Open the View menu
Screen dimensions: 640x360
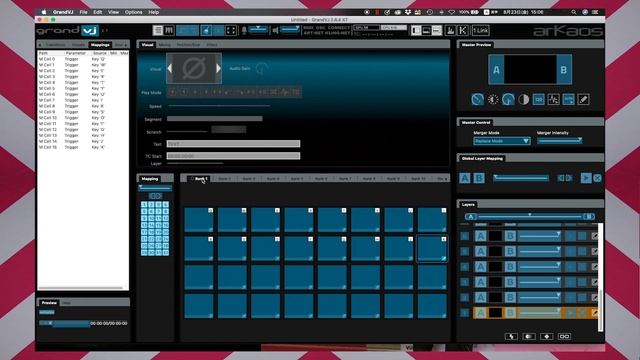click(113, 12)
